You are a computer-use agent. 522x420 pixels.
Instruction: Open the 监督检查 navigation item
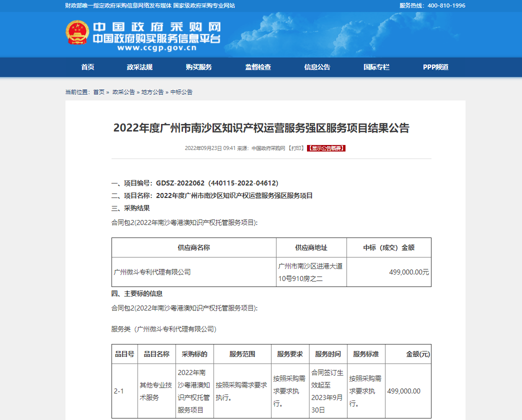coord(258,67)
